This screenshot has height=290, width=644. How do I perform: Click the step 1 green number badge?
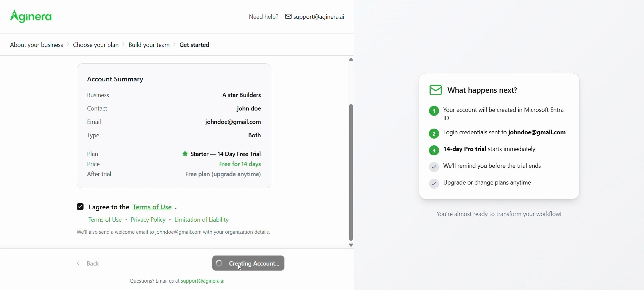tap(434, 111)
